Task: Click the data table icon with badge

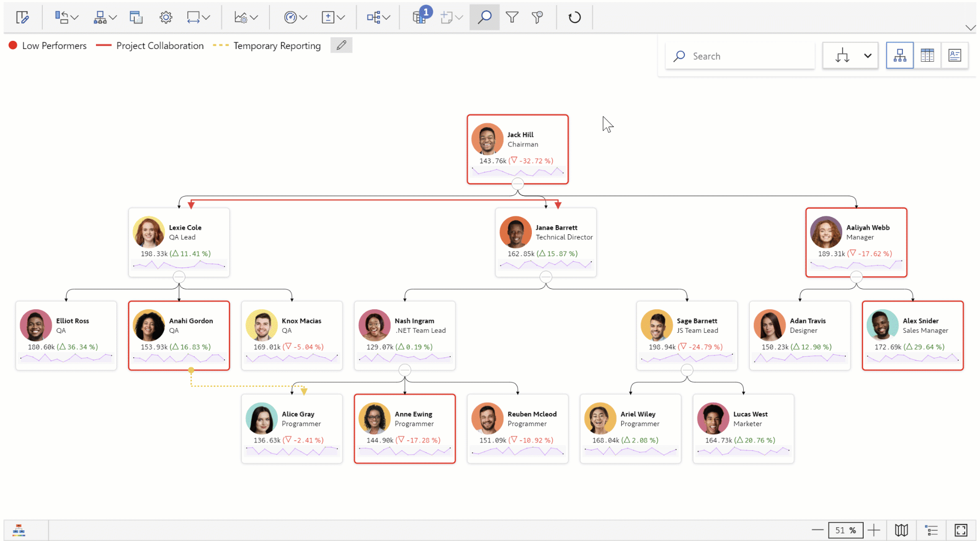Action: [420, 17]
